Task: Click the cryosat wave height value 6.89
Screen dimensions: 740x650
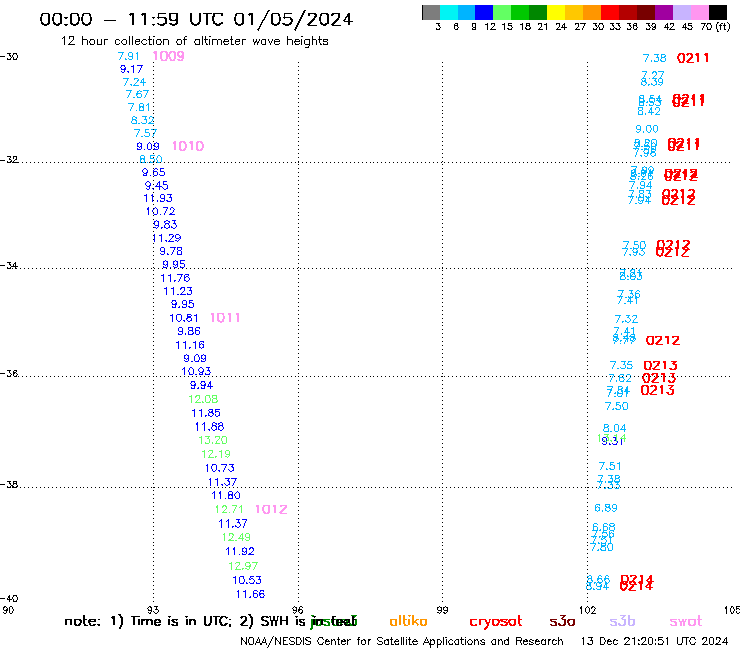Action: (605, 508)
